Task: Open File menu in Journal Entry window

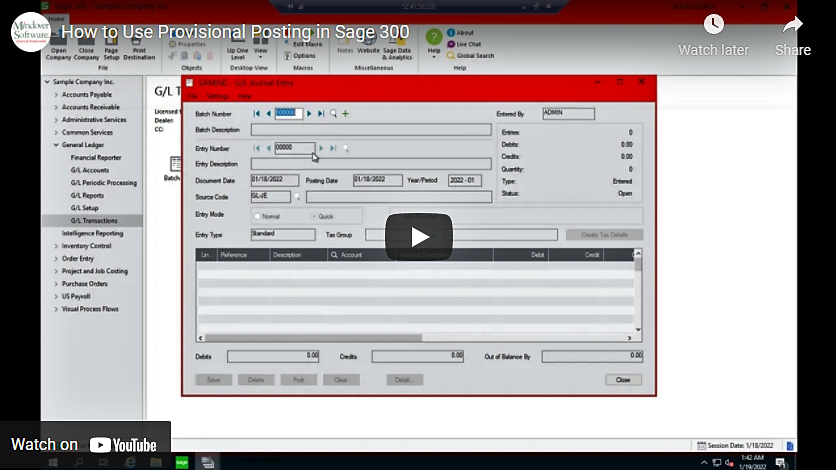Action: pos(192,96)
